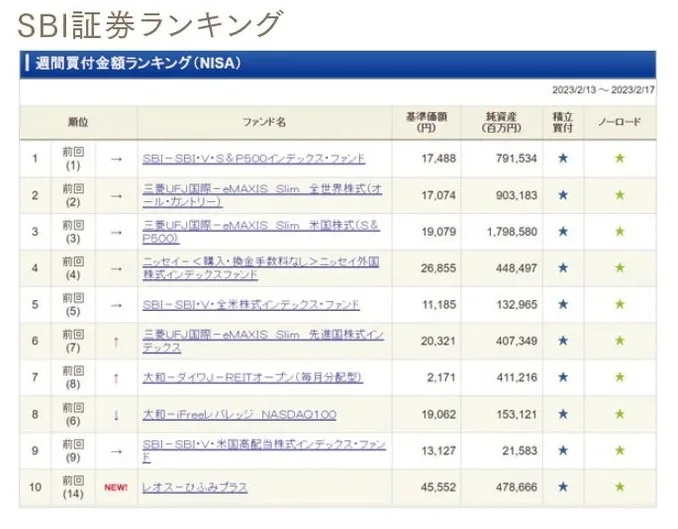678x529 pixels.
Task: Click the down arrow in rank 8 row
Action: pyautogui.click(x=116, y=415)
